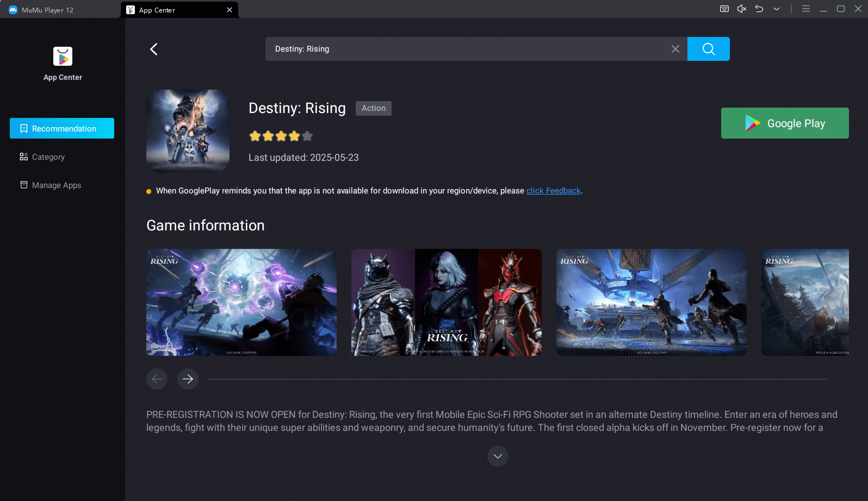Click the blue search magnifier button

[x=709, y=49]
